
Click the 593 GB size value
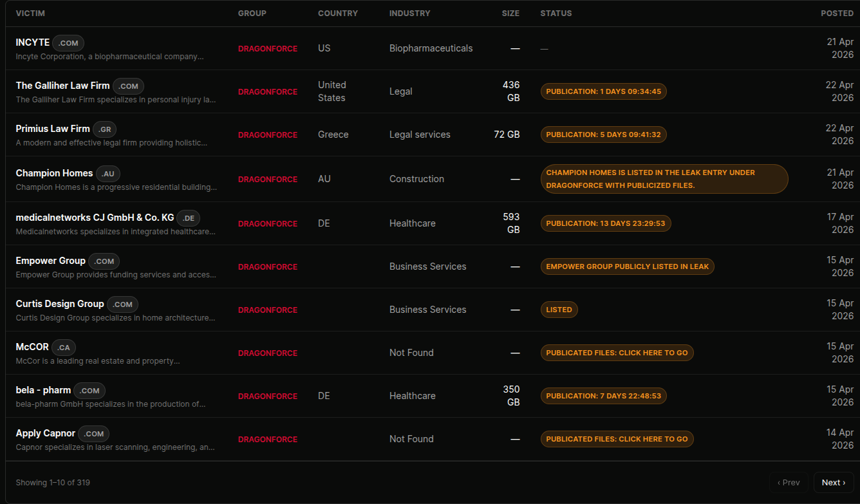coord(511,223)
